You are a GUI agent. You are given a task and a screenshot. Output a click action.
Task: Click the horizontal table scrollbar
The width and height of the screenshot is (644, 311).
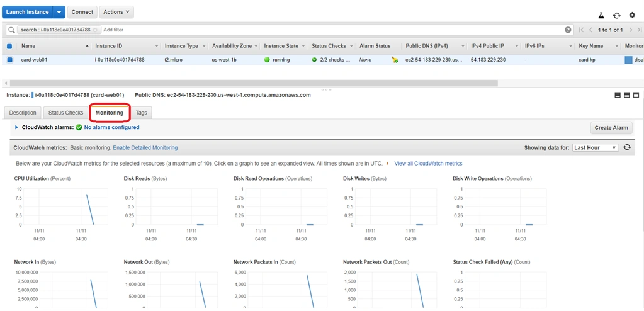(254, 83)
